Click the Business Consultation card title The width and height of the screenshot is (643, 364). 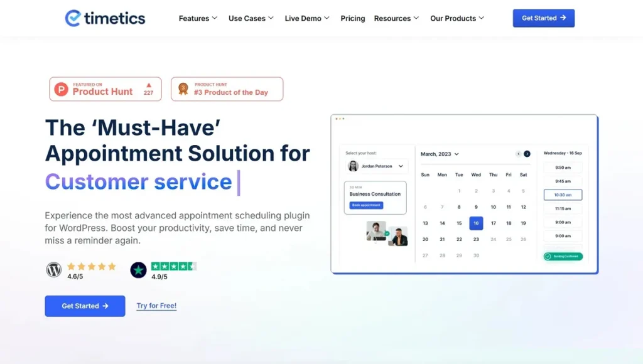(375, 194)
